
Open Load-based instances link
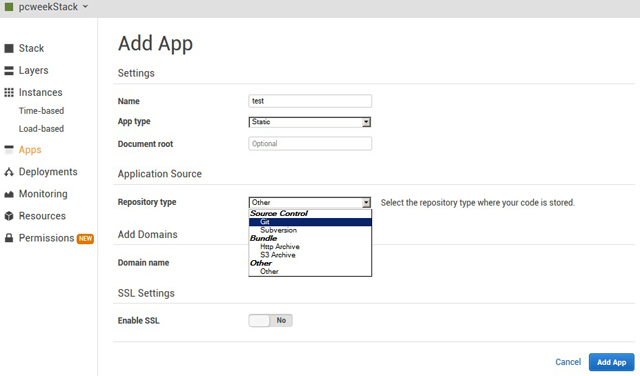tap(41, 129)
